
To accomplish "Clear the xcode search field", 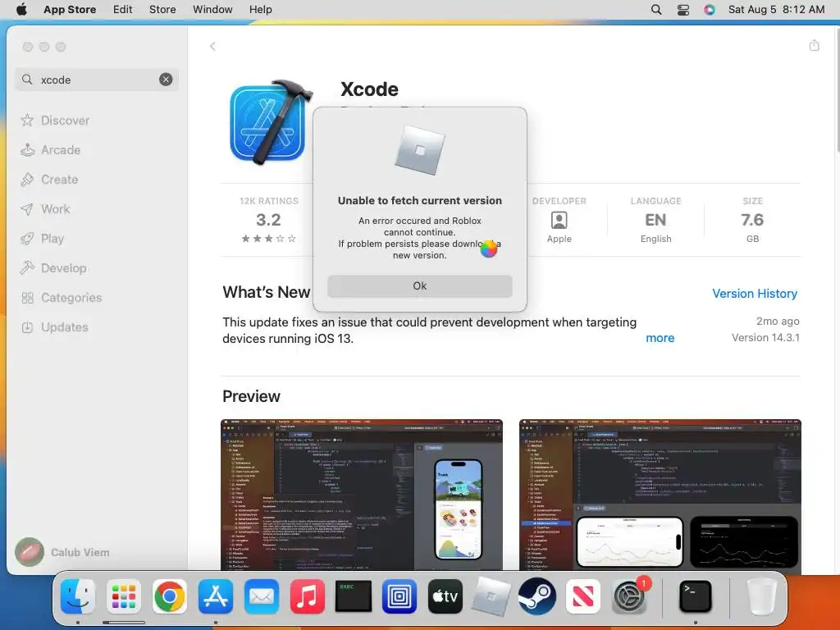I will click(x=166, y=80).
